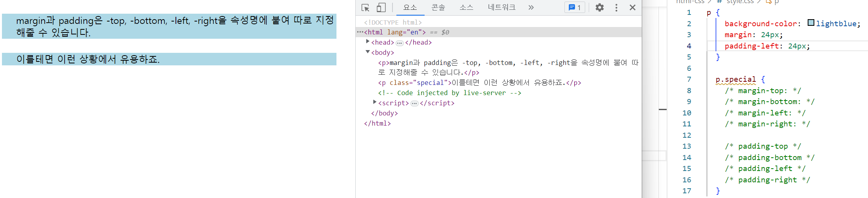Click the script ellipsis expand button

point(414,103)
